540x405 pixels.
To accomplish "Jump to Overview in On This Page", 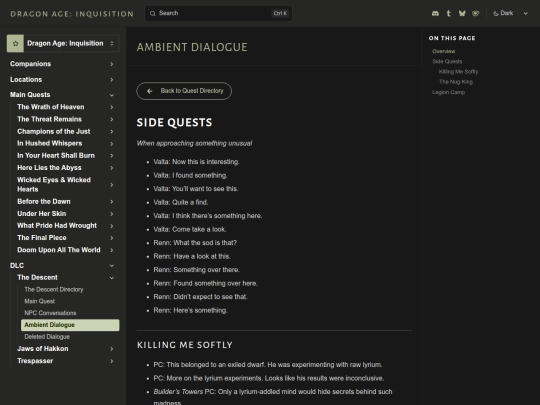I will 444,51.
